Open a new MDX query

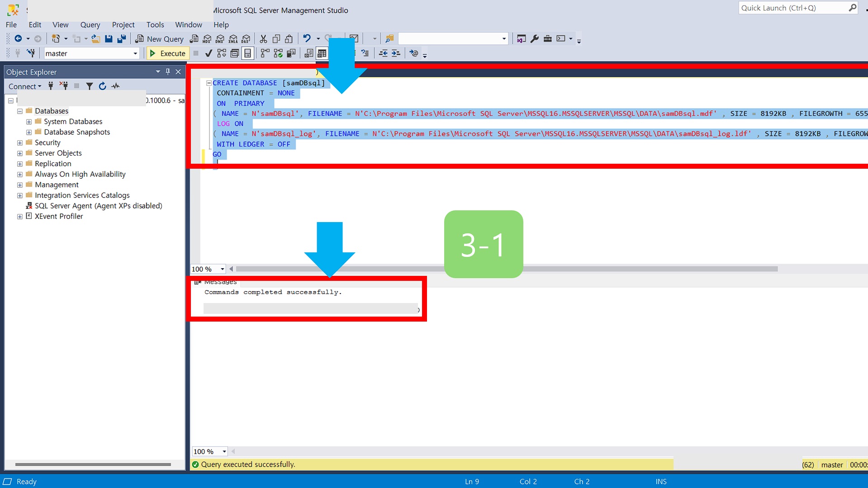pyautogui.click(x=207, y=39)
